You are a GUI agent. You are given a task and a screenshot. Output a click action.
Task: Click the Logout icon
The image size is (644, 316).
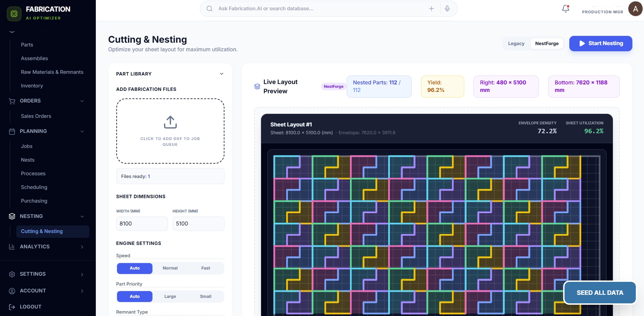pyautogui.click(x=12, y=307)
